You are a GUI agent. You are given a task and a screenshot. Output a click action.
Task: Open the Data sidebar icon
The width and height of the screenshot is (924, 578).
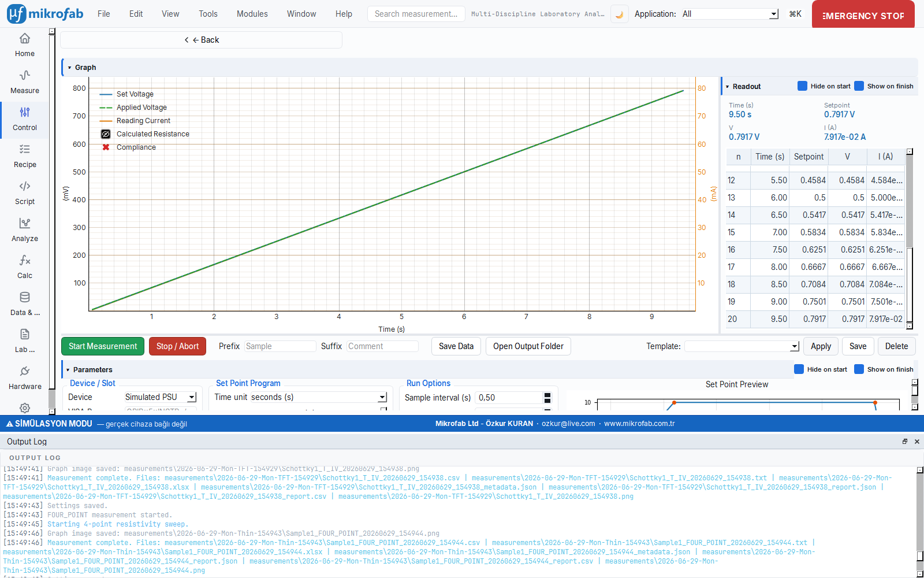24,304
